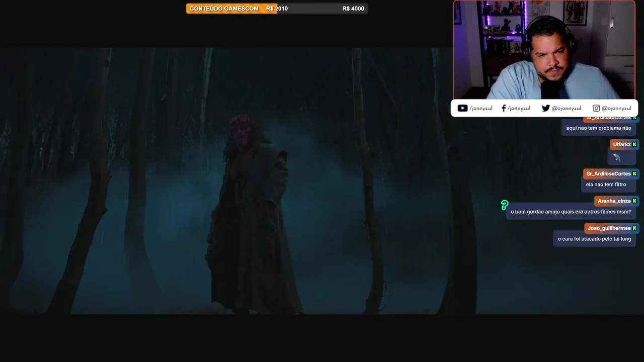Click message 'o bom gordão amigo quais era outros filmes msm?'
This screenshot has width=644, height=362.
click(x=571, y=212)
